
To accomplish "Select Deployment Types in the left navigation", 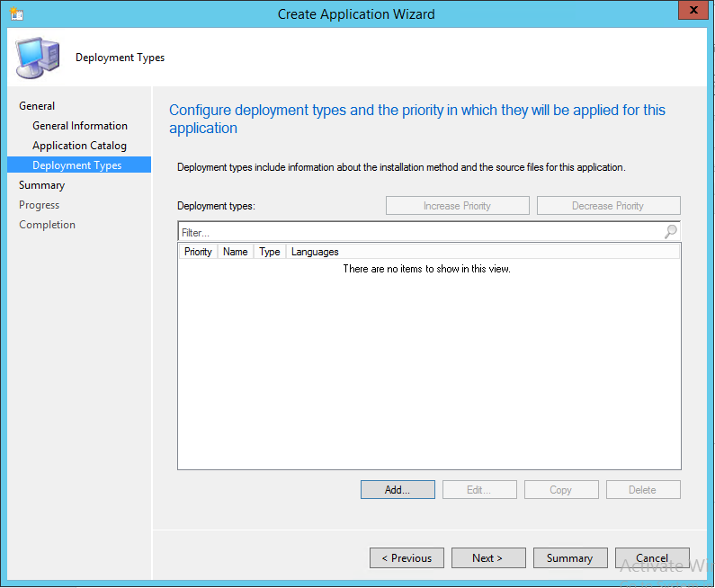I will [77, 165].
